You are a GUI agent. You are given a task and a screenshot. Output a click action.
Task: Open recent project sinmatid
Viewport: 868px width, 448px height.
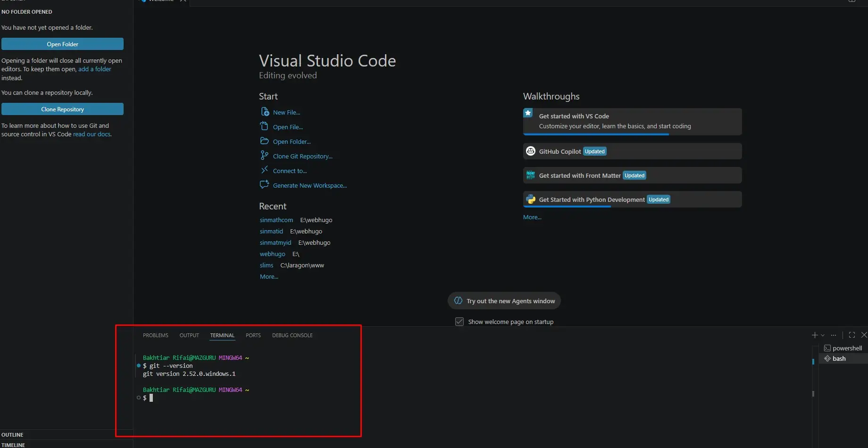click(x=271, y=231)
